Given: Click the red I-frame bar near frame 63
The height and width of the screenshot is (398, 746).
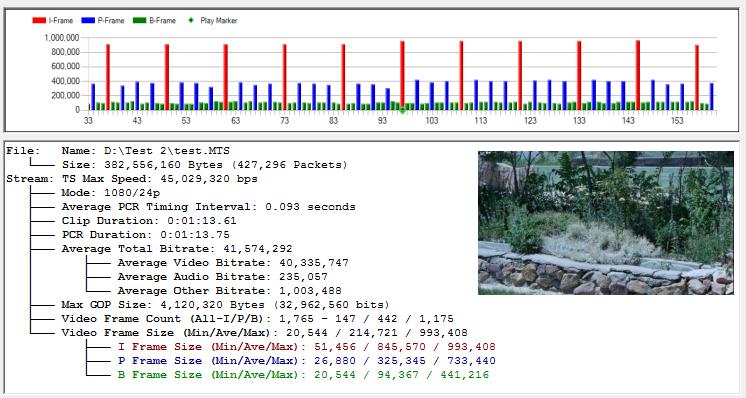Looking at the screenshot, I should [226, 77].
